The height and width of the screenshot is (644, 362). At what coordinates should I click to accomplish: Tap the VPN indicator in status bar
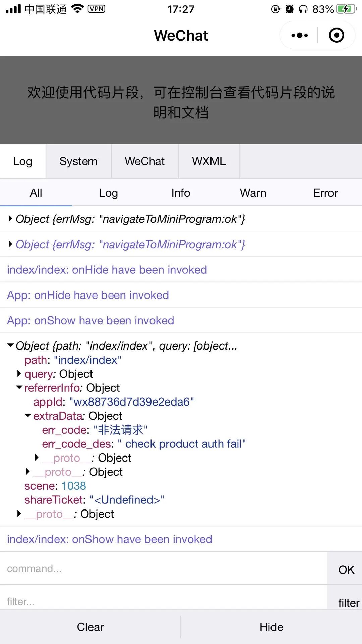pos(96,9)
